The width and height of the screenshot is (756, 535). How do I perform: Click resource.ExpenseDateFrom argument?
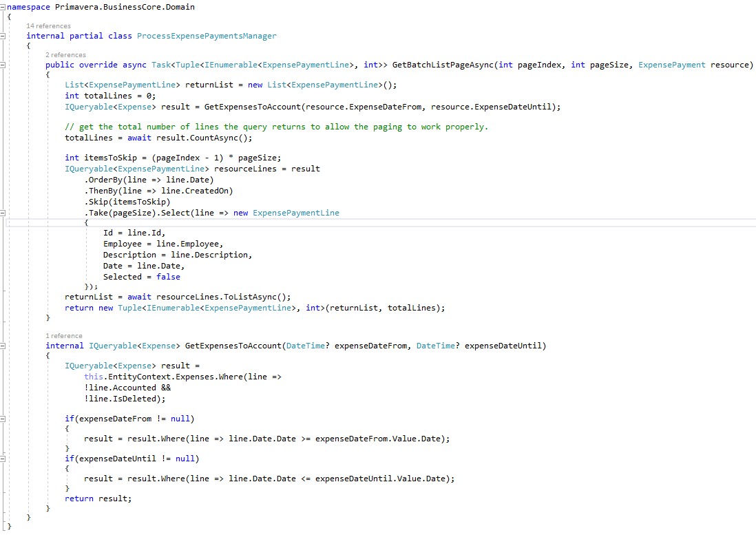(x=364, y=107)
